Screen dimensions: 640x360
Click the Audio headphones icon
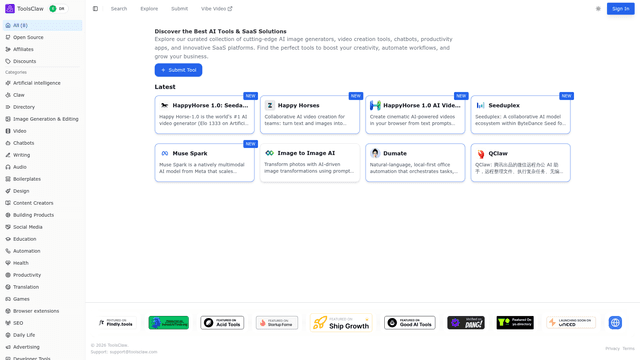pos(8,167)
